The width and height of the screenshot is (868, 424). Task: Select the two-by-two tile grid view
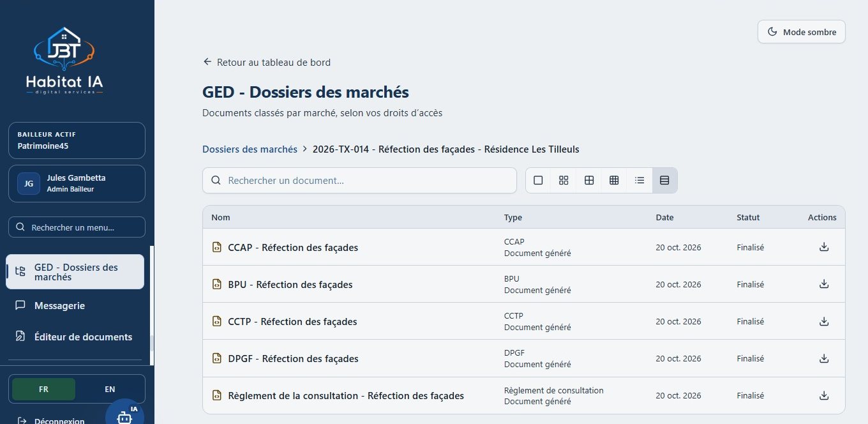click(589, 181)
